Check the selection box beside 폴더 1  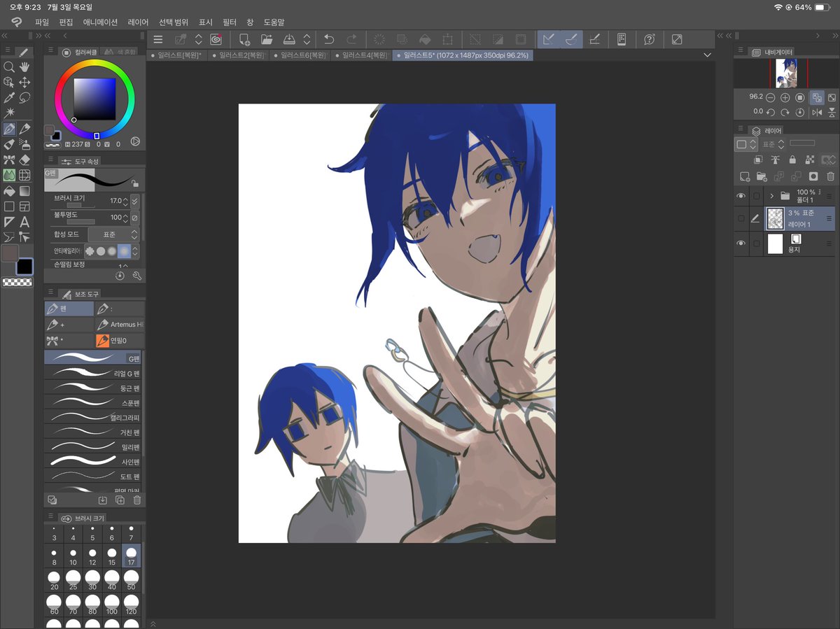coord(756,196)
